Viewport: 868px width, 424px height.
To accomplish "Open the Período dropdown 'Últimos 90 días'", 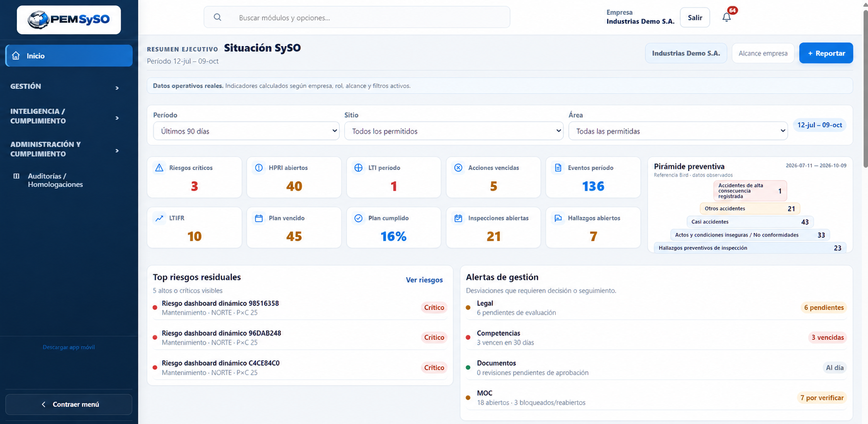I will [x=246, y=131].
